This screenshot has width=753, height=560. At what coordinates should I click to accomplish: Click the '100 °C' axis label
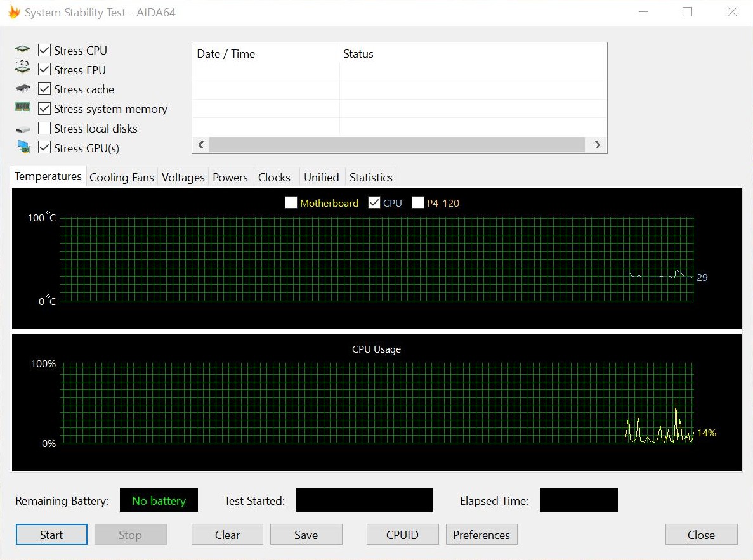(42, 217)
